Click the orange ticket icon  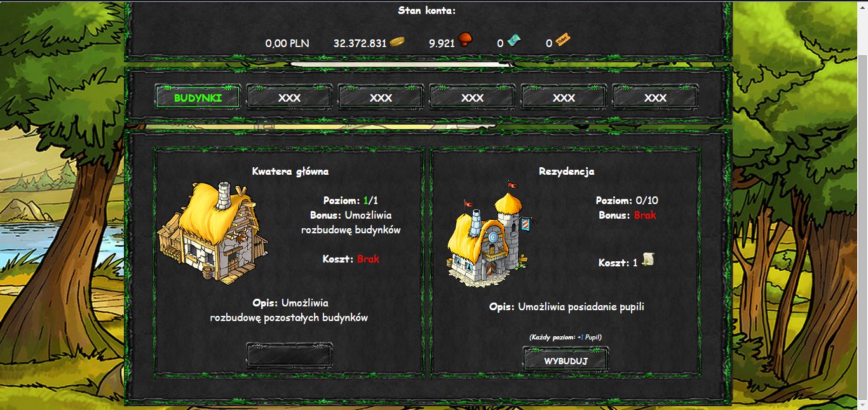coord(562,41)
